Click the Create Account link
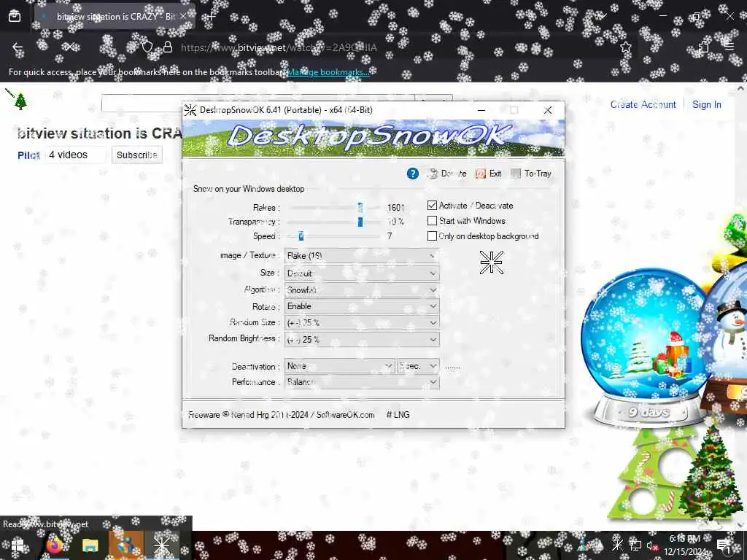Viewport: 747px width, 560px height. 643,104
